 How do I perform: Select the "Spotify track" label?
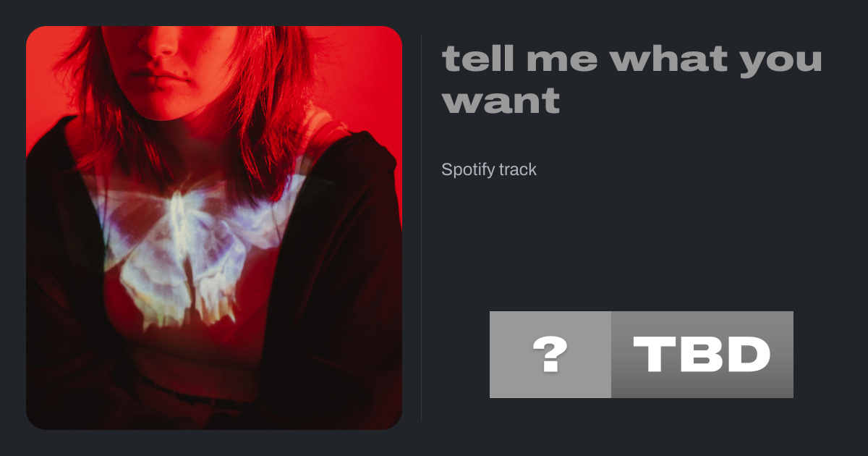(489, 170)
